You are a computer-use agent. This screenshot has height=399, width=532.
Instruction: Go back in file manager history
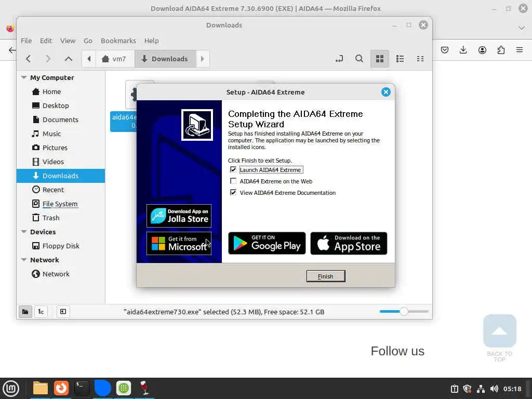[x=29, y=59]
